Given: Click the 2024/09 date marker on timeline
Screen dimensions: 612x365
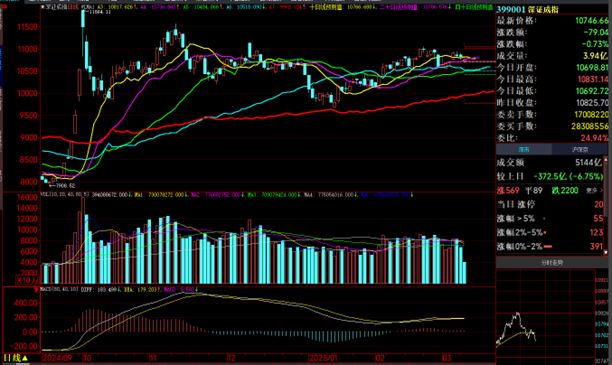Looking at the screenshot, I should [57, 358].
